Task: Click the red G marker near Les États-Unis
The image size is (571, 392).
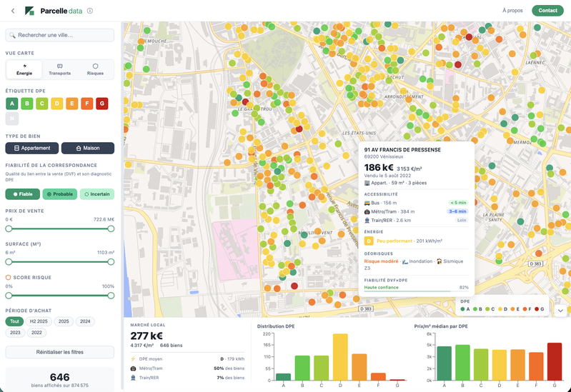Action: click(299, 129)
